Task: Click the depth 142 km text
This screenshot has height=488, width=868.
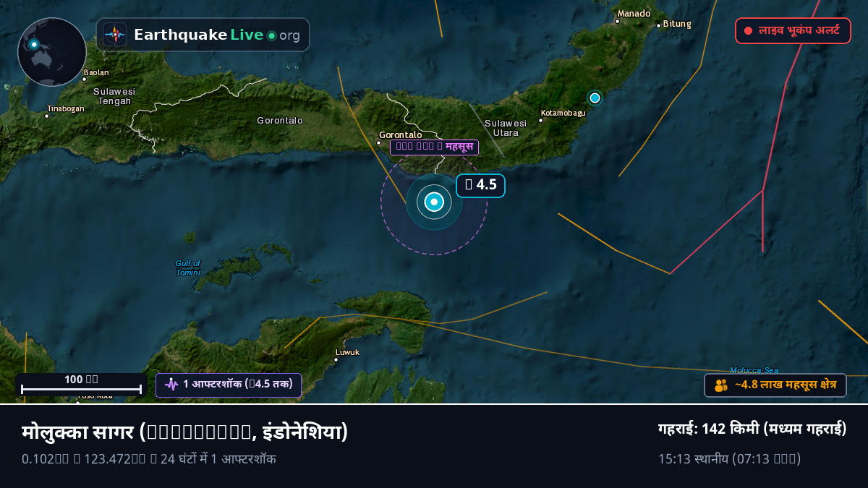Action: click(x=752, y=429)
